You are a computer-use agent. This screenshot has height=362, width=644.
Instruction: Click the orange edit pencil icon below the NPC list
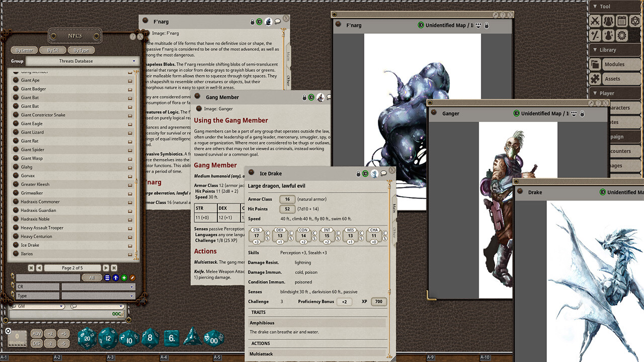[x=133, y=278]
